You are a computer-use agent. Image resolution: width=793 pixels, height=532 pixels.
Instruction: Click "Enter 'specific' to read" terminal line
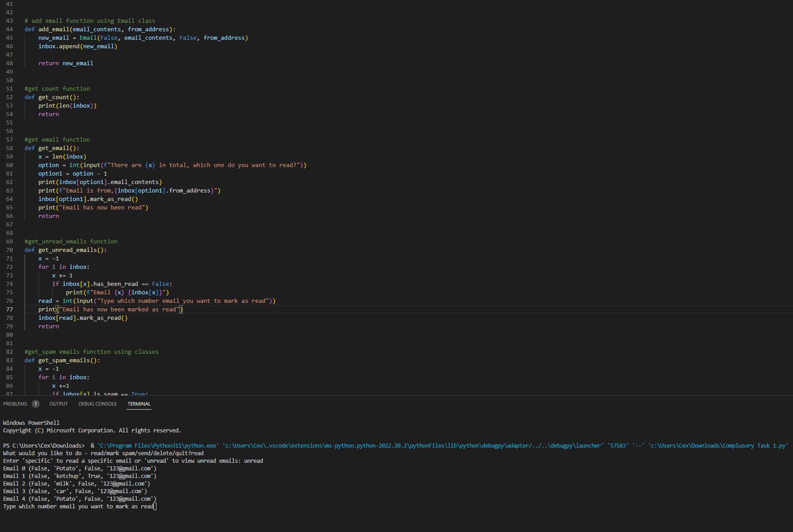click(133, 461)
